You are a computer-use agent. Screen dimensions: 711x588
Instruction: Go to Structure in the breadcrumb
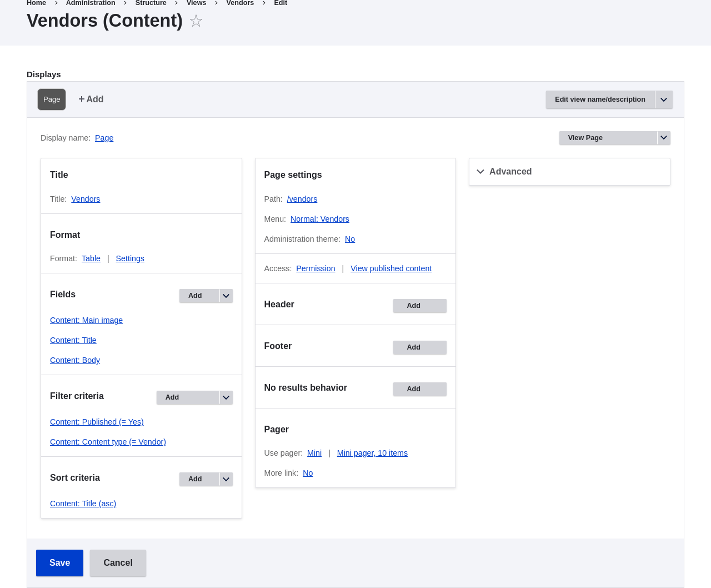pos(151,3)
